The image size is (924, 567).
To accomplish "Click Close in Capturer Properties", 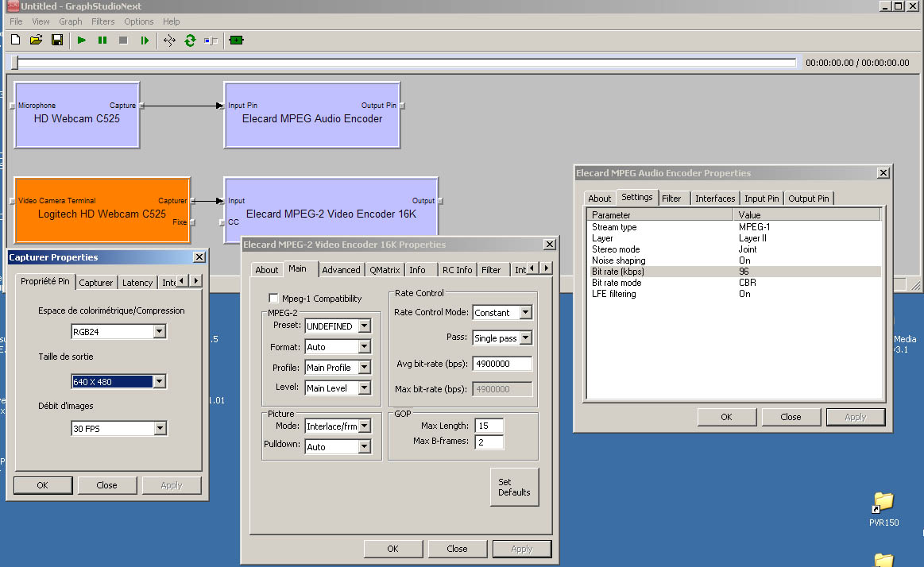I will click(106, 485).
